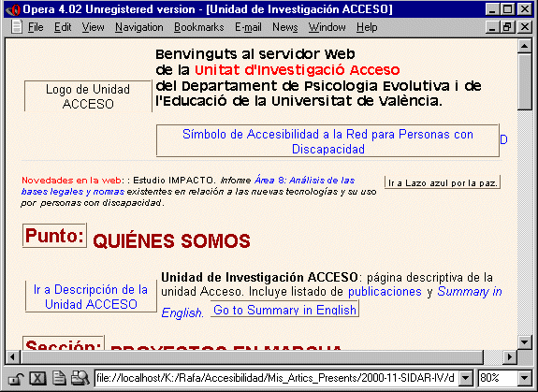Click the 'D' link beside accessibility symbol box
538x392 pixels.
coord(503,139)
